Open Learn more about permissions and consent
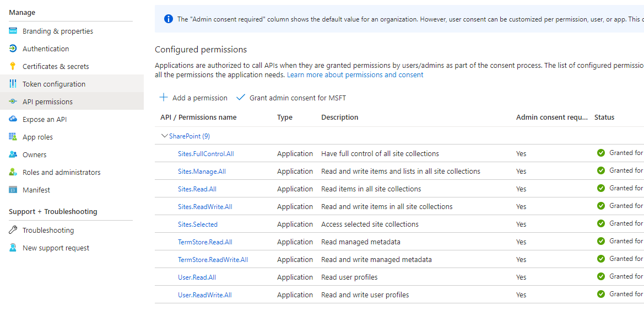This screenshot has width=644, height=310. pos(355,75)
